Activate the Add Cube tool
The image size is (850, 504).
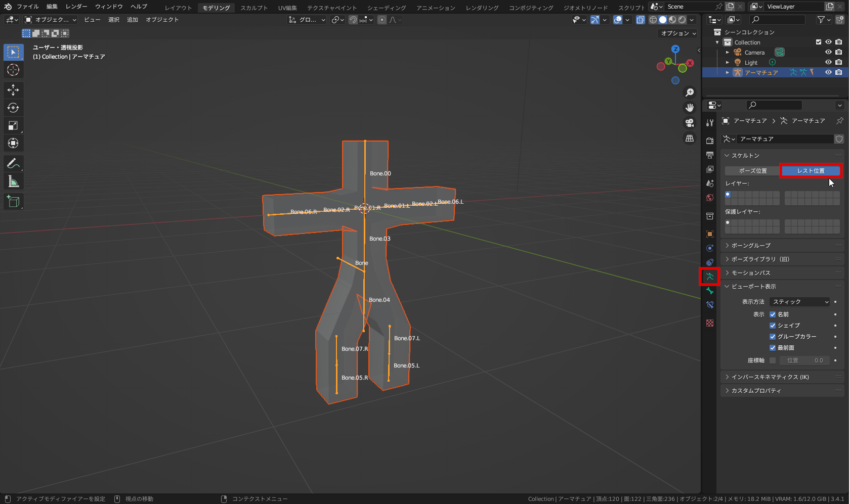[x=13, y=202]
